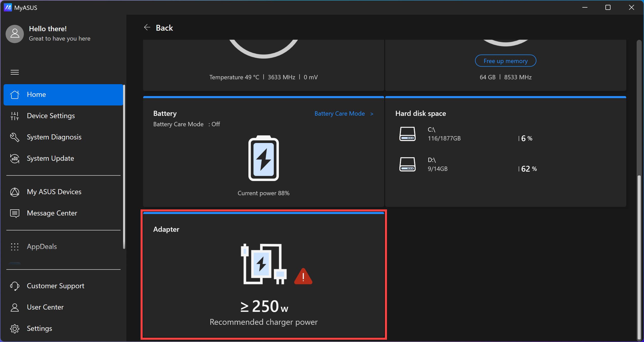
Task: Click the Back text label
Action: (x=164, y=28)
